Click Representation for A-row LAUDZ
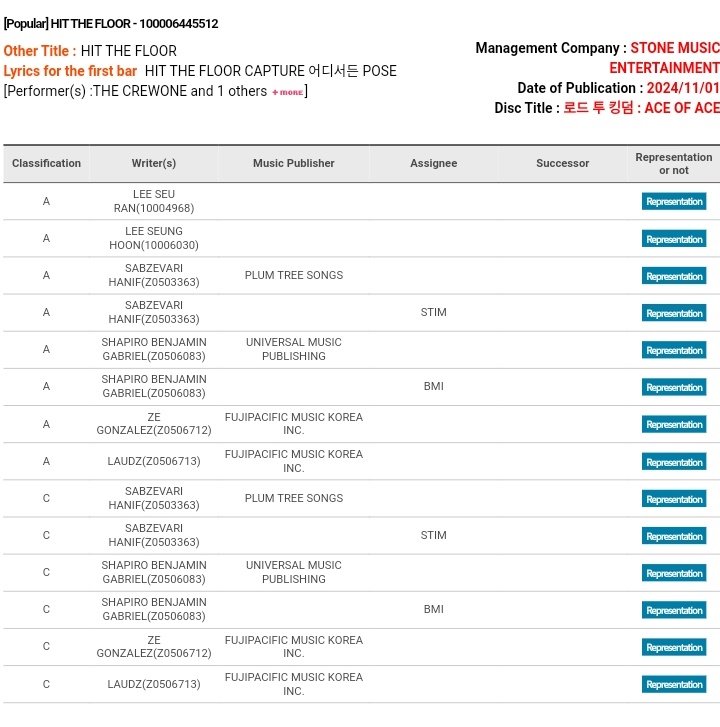Image resolution: width=720 pixels, height=727 pixels. pyautogui.click(x=674, y=462)
